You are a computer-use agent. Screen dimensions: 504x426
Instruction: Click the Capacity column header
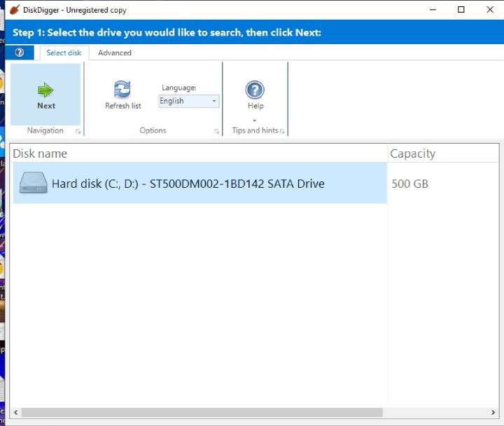[443, 153]
